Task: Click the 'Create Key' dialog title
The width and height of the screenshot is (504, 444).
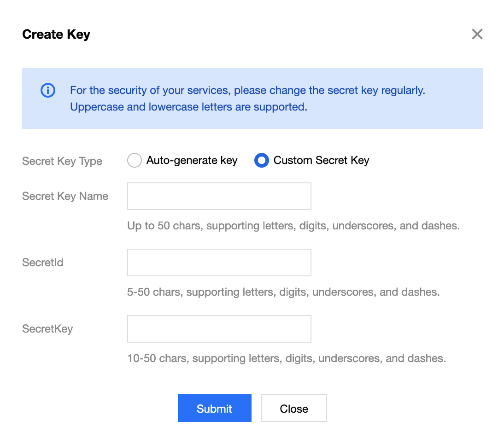Action: coord(56,35)
